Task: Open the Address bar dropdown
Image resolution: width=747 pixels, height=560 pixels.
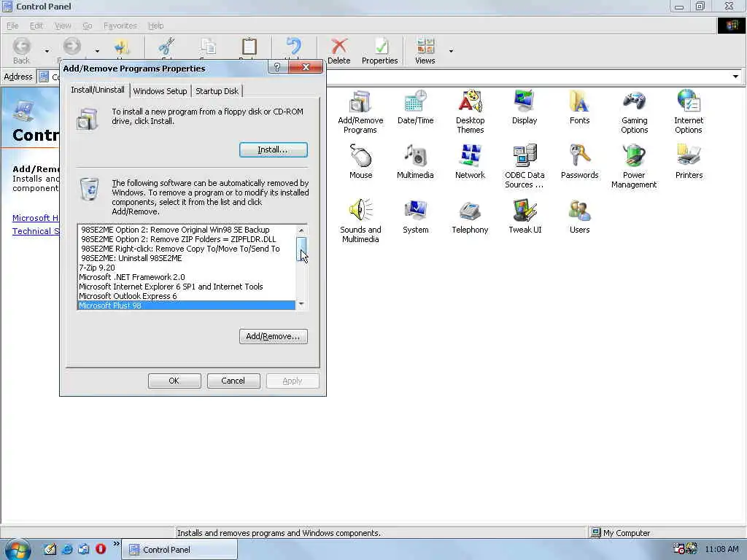Action: 735,77
